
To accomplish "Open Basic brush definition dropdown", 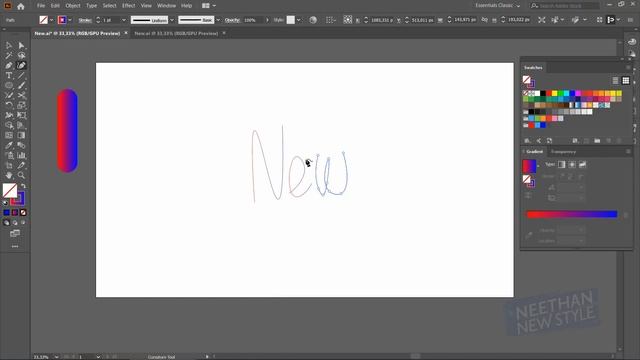I will tap(218, 20).
